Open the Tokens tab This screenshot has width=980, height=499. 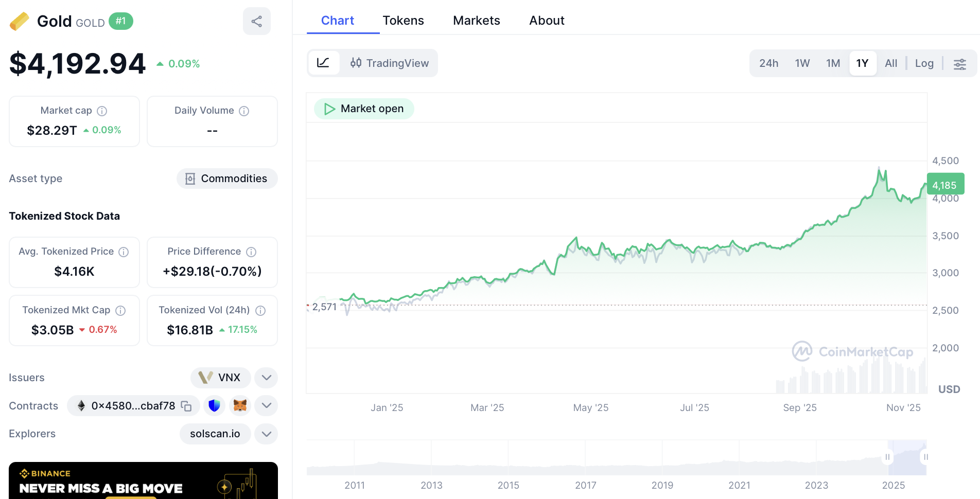click(403, 21)
